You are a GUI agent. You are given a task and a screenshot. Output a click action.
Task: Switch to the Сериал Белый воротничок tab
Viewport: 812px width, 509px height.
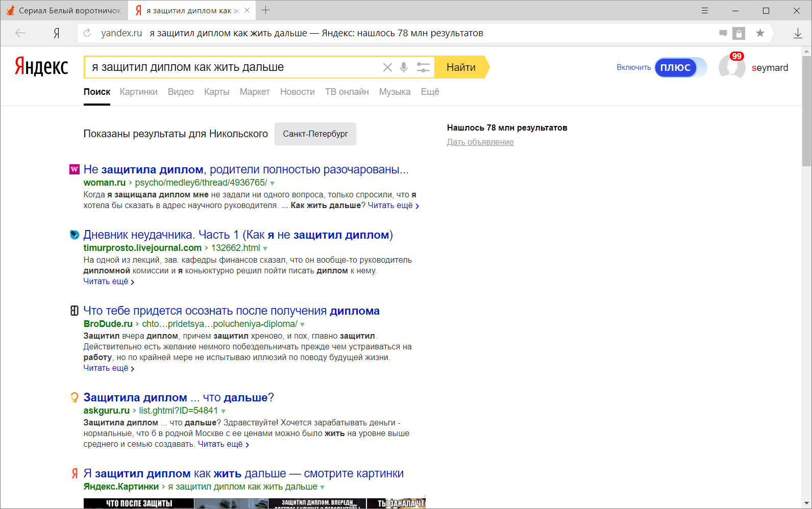(64, 10)
